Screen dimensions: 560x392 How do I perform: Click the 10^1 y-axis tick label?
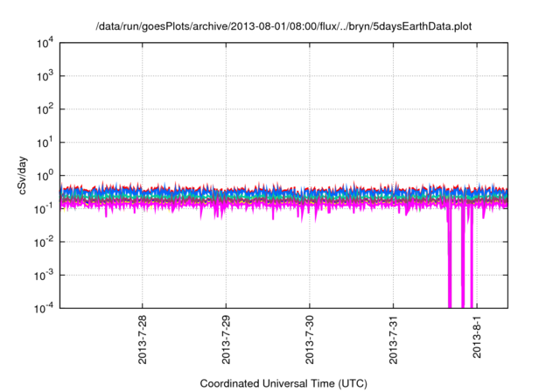pyautogui.click(x=45, y=143)
